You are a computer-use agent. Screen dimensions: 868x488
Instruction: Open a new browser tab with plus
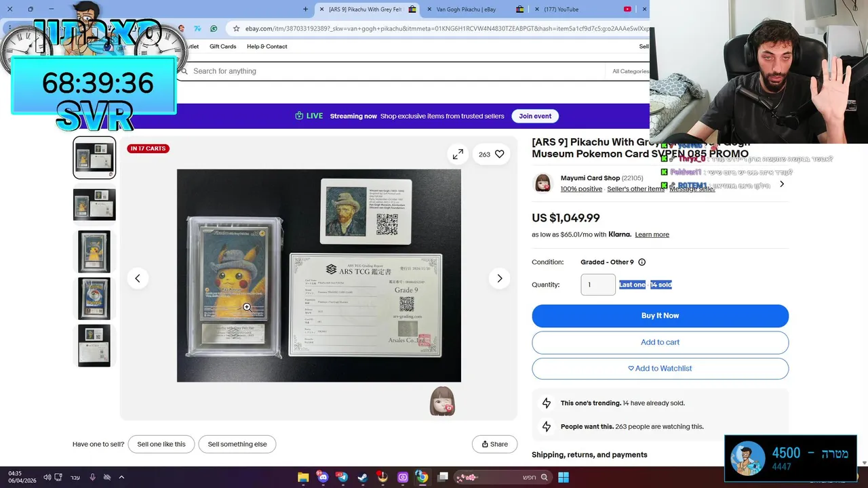[305, 9]
